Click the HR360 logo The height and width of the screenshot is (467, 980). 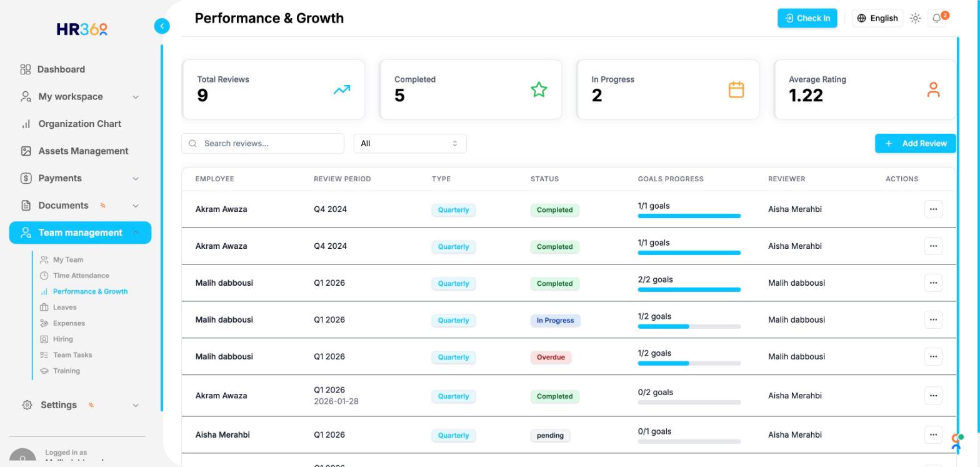coord(82,29)
